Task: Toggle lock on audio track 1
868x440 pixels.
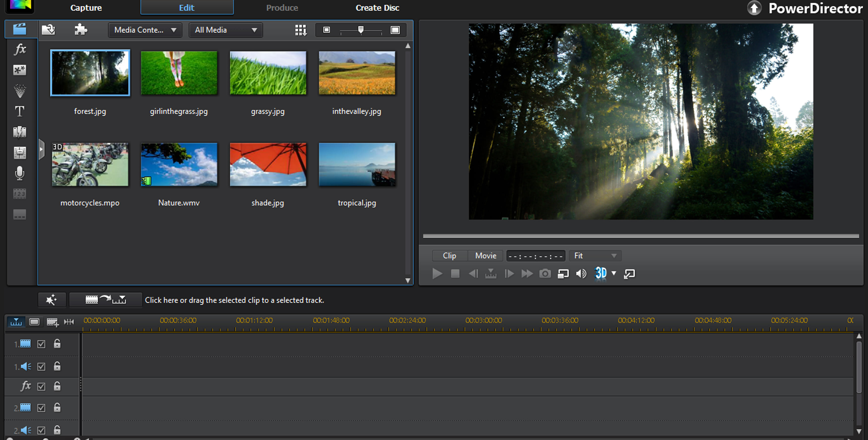Action: [x=57, y=366]
